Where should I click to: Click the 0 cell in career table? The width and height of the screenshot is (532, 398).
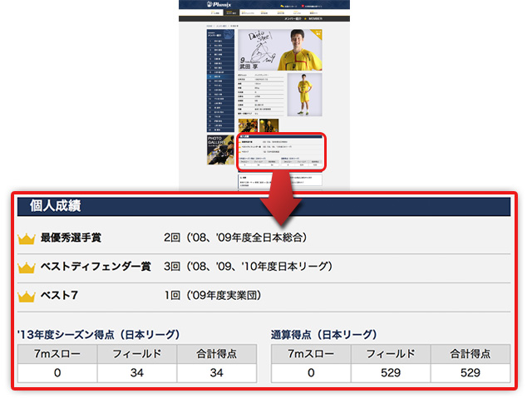(x=311, y=373)
